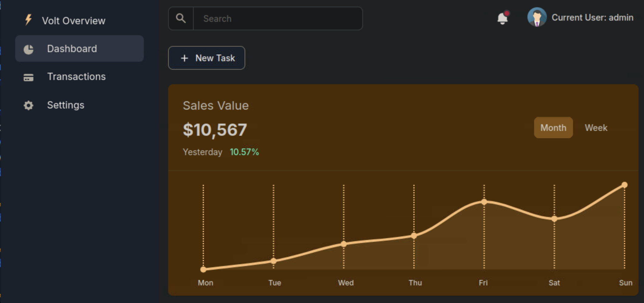Click the Friday data point on chart
Screen dimensions: 644x303
(484, 202)
